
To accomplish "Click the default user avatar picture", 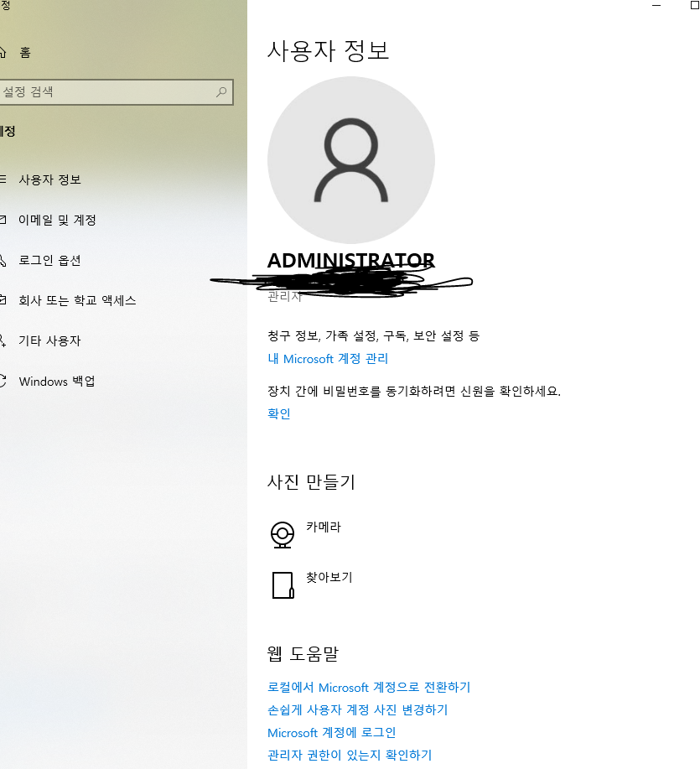I will click(351, 160).
